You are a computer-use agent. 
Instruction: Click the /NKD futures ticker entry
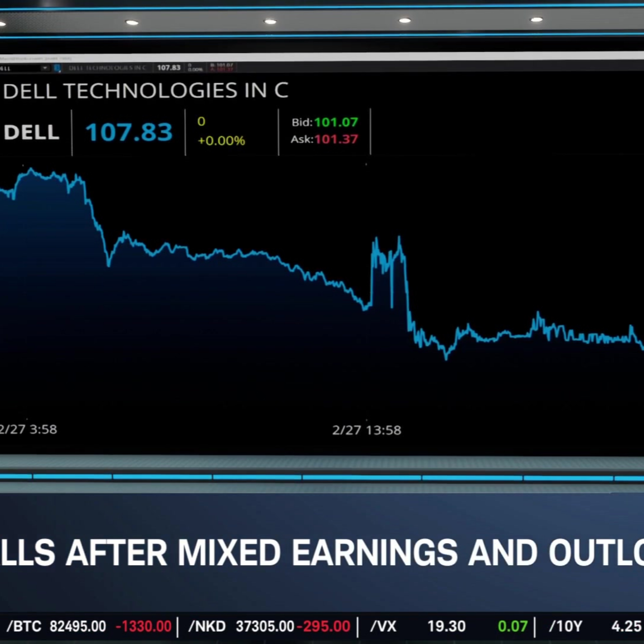pos(269,626)
